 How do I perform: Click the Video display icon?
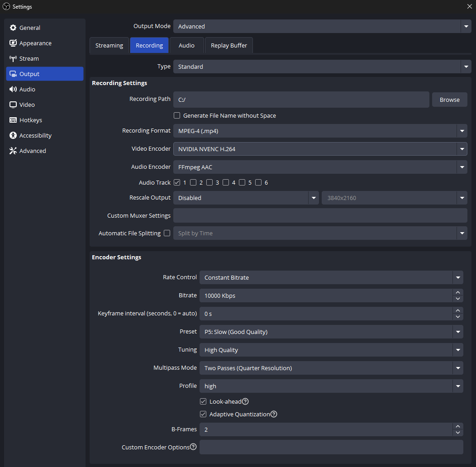coord(13,105)
